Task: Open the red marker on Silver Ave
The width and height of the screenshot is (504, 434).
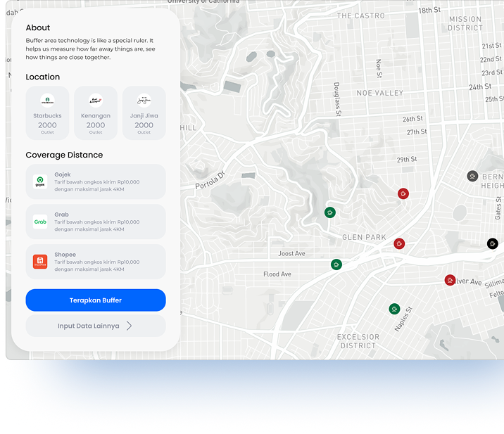Action: pyautogui.click(x=450, y=280)
